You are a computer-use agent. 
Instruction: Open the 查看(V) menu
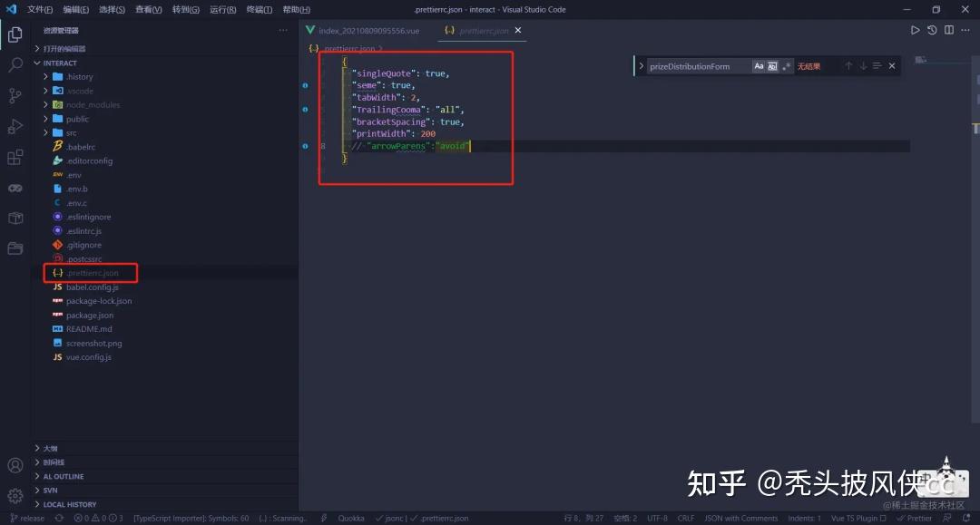149,9
